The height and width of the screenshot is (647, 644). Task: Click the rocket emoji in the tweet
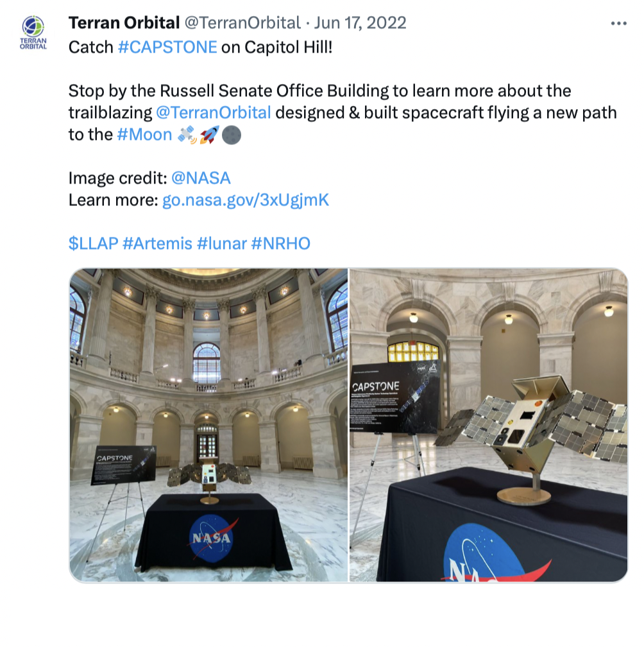coord(210,135)
